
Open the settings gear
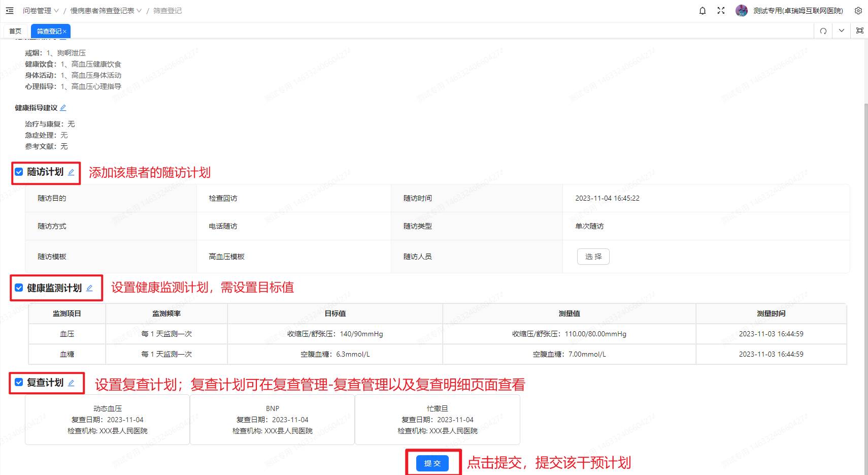tap(858, 10)
